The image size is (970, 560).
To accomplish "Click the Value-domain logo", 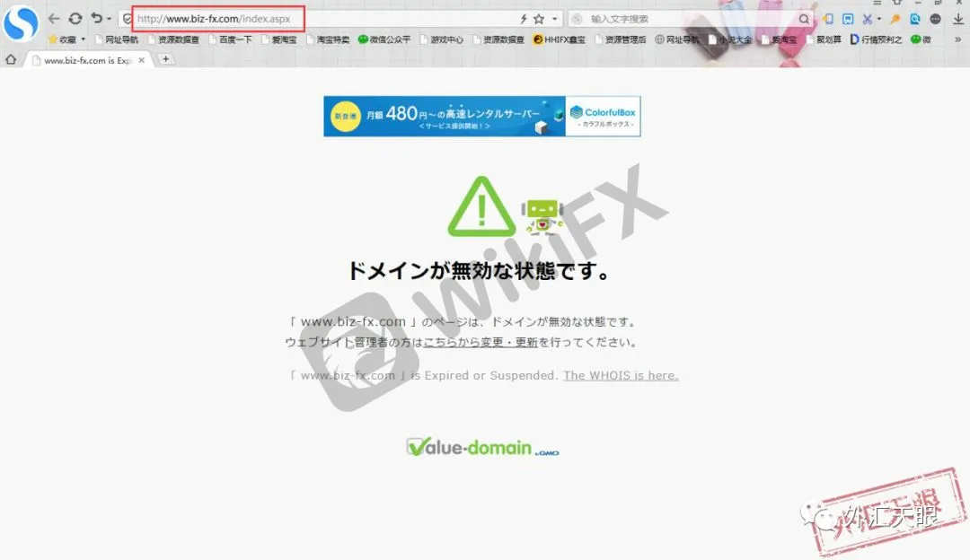I will pos(482,447).
